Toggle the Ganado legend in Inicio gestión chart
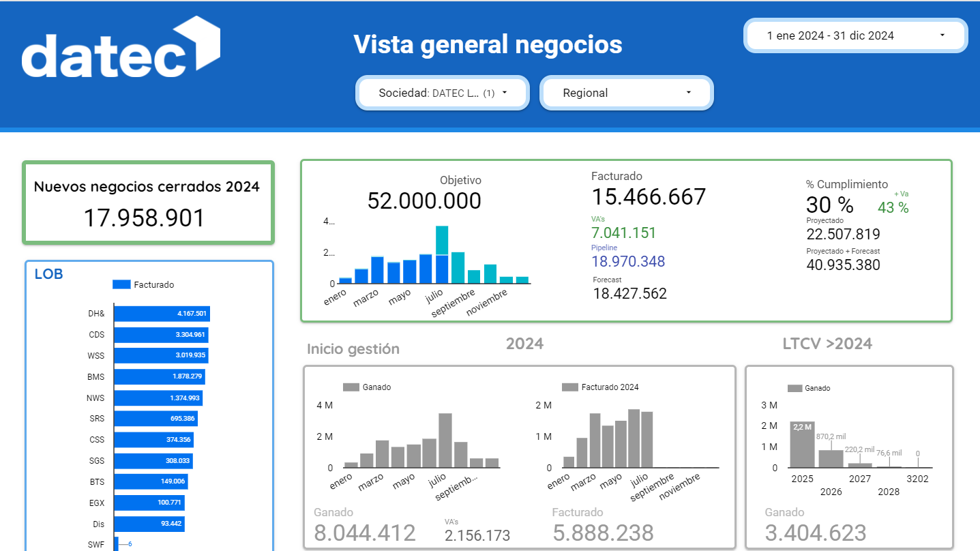The width and height of the screenshot is (980, 551). coord(367,387)
